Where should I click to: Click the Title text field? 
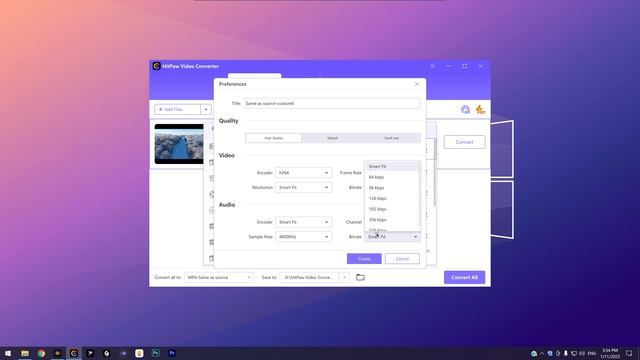pyautogui.click(x=332, y=103)
